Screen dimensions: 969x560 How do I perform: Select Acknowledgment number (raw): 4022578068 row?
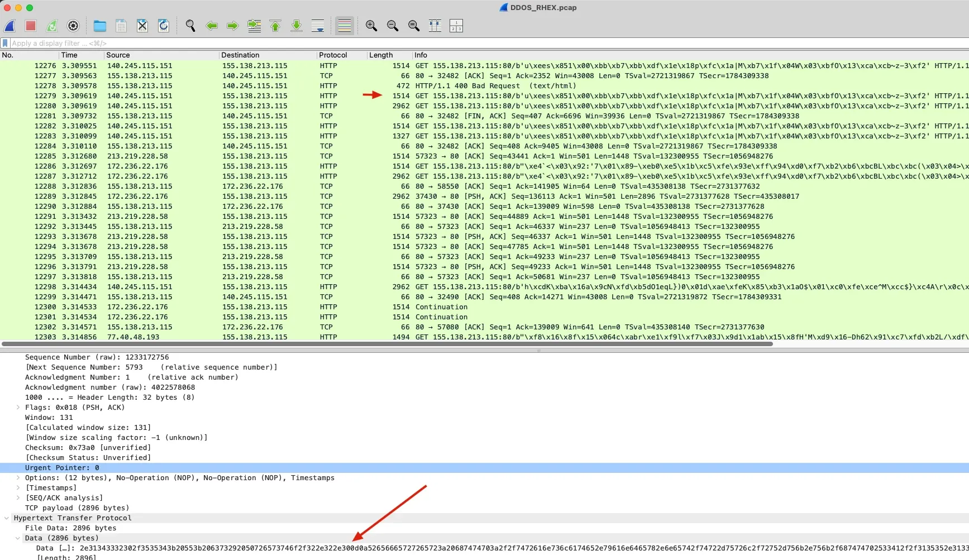(x=484, y=387)
